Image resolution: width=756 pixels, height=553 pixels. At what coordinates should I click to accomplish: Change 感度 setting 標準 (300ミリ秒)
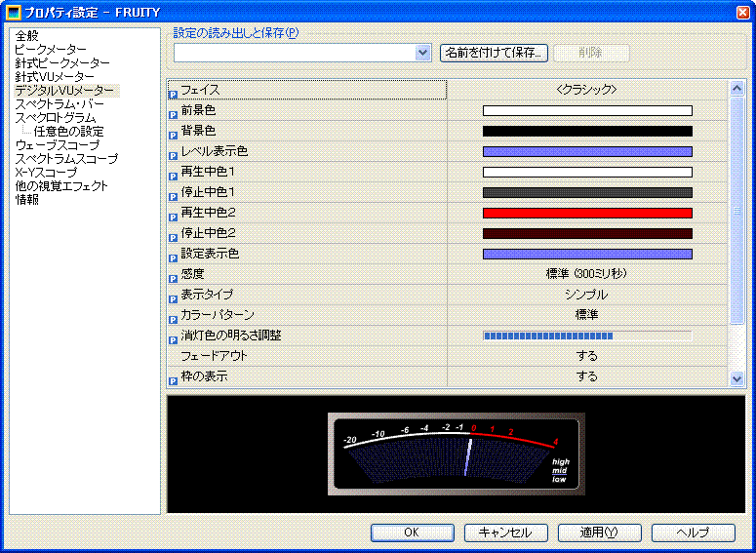click(586, 274)
